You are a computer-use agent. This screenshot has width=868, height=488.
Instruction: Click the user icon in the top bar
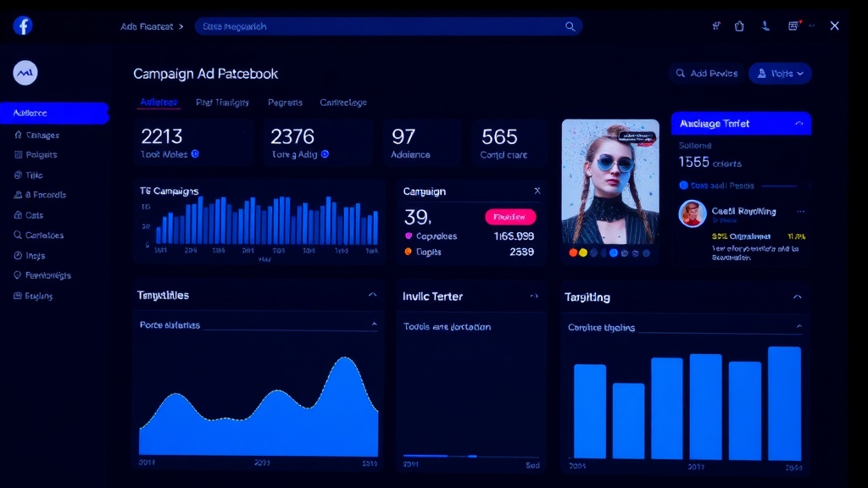pyautogui.click(x=765, y=25)
